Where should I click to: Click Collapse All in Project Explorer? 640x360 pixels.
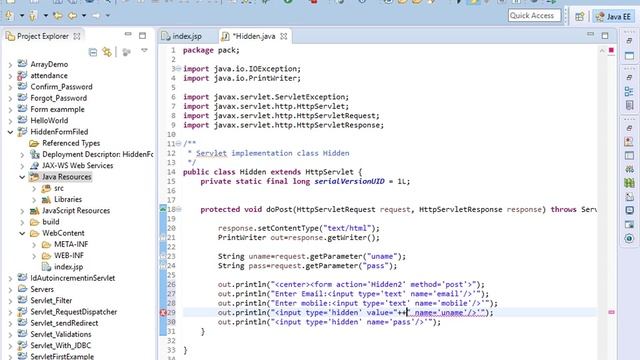pyautogui.click(x=93, y=52)
